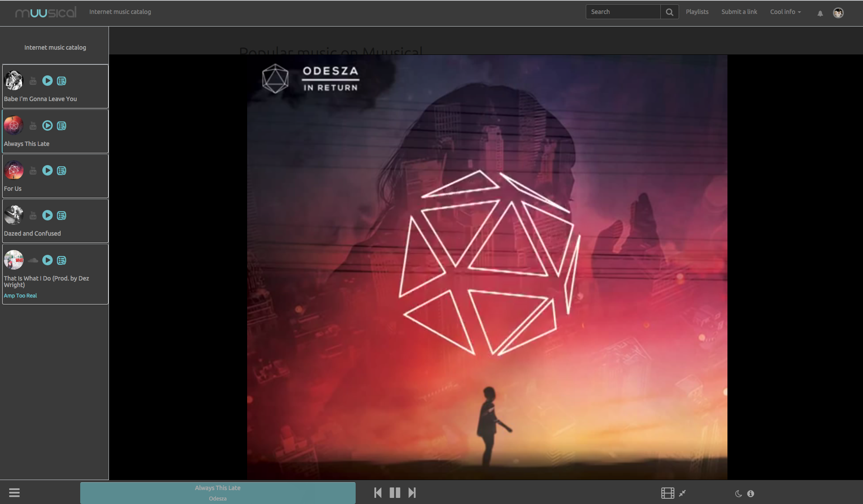Viewport: 863px width, 504px height.
Task: Open the notifications bell
Action: 820,13
